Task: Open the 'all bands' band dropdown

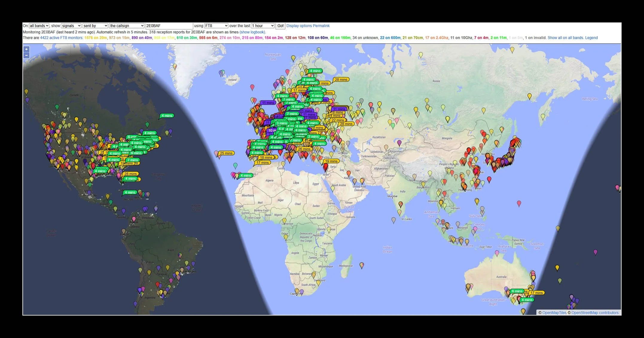Action: click(39, 26)
